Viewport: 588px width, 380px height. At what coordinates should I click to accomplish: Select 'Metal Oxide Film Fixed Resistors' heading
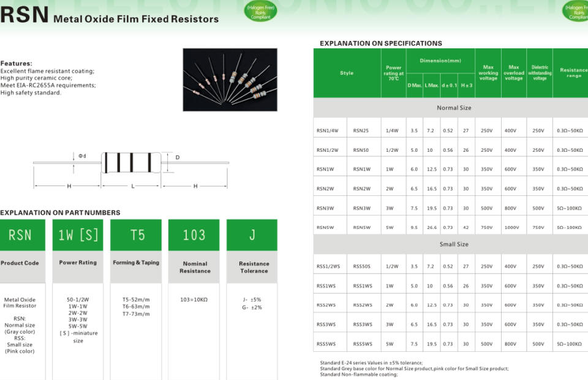(136, 19)
